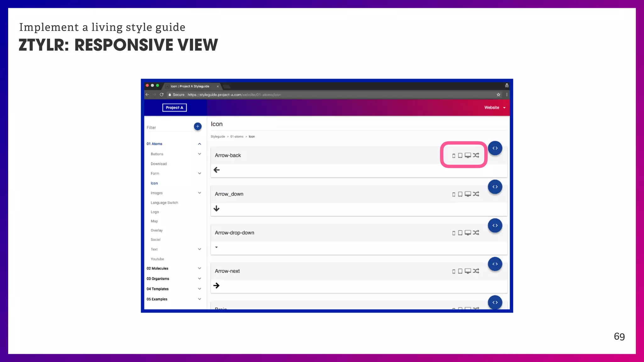Select desktop view icon for Arrow_down

coord(468,194)
